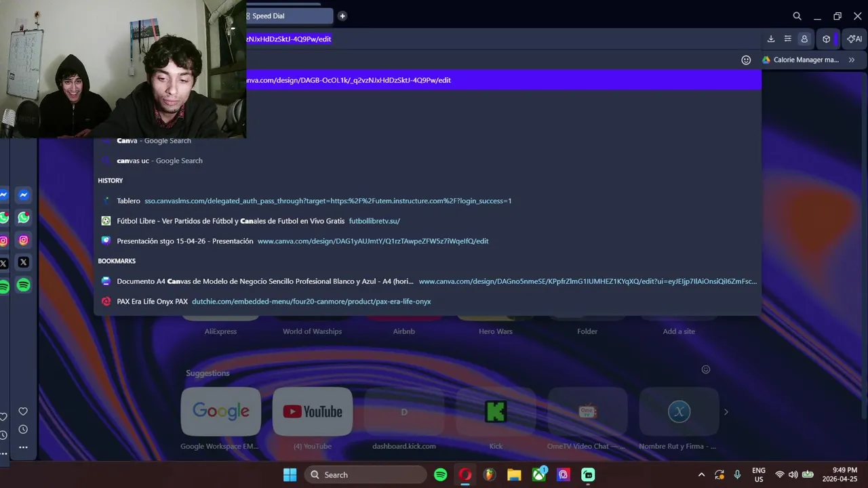Screen dimensions: 868x488
Task: Open Spotify from the taskbar
Action: (441, 475)
